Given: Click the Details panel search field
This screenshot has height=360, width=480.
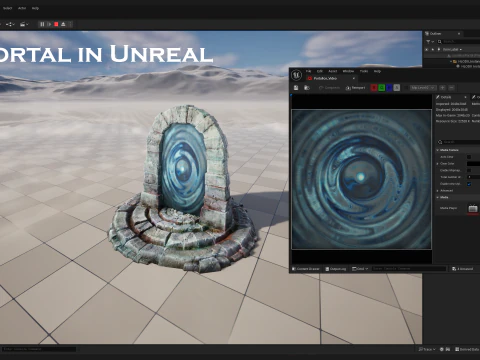Looking at the screenshot, I should pyautogui.click(x=459, y=142).
